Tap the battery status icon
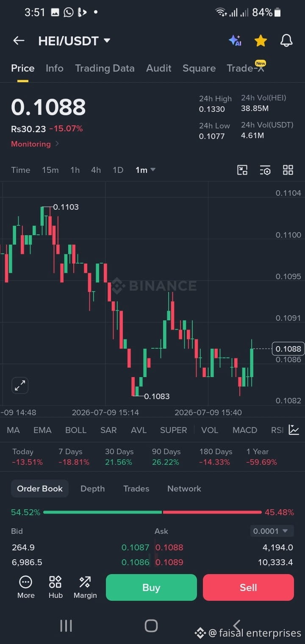Viewport: 305px width, 644px height. [x=277, y=12]
